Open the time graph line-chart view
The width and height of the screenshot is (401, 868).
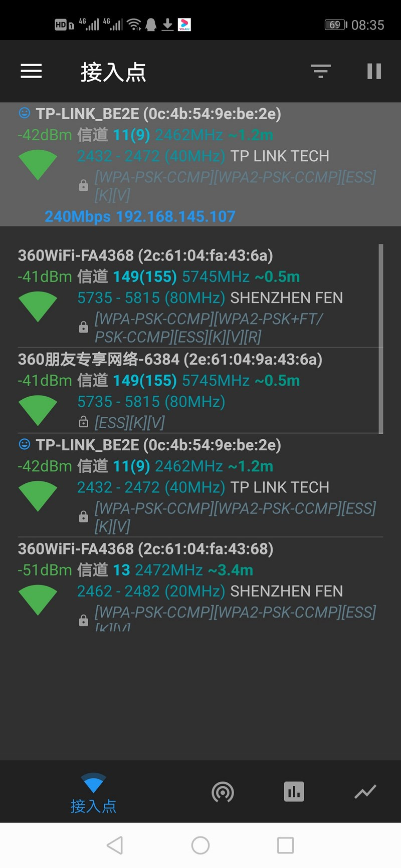point(365,791)
